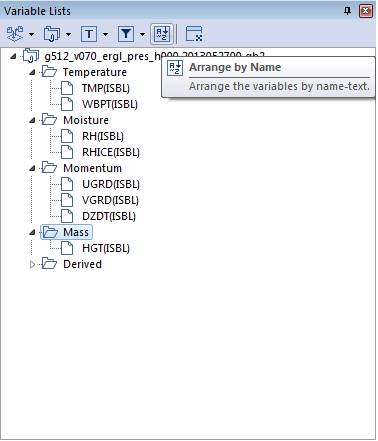Open dropdown arrow beside filter icon
This screenshot has width=378, height=441.
pos(142,34)
